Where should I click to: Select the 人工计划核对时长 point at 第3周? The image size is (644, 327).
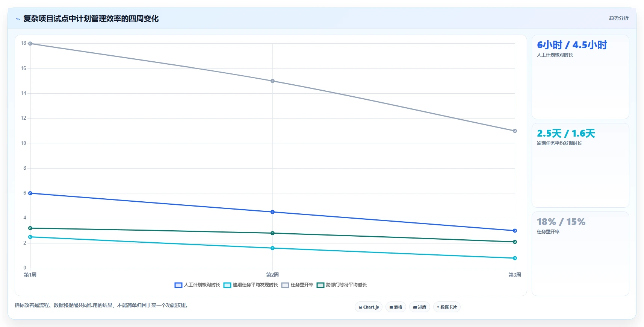click(x=515, y=231)
